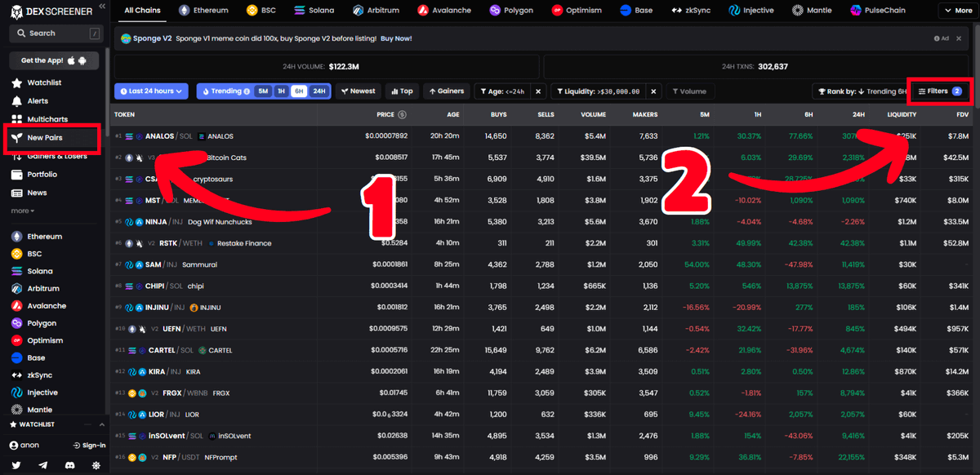Screen dimensions: 980x475
Task: Click the anon user avatar icon
Action: coord(14,446)
